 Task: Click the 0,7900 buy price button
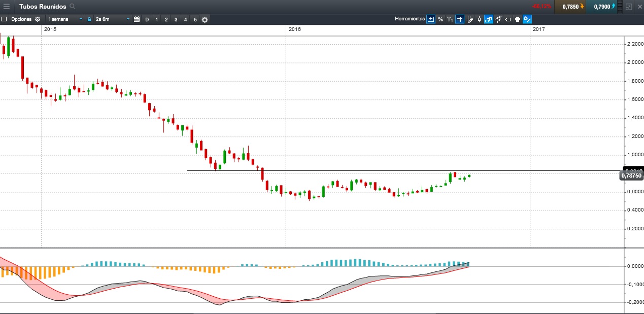coord(603,7)
